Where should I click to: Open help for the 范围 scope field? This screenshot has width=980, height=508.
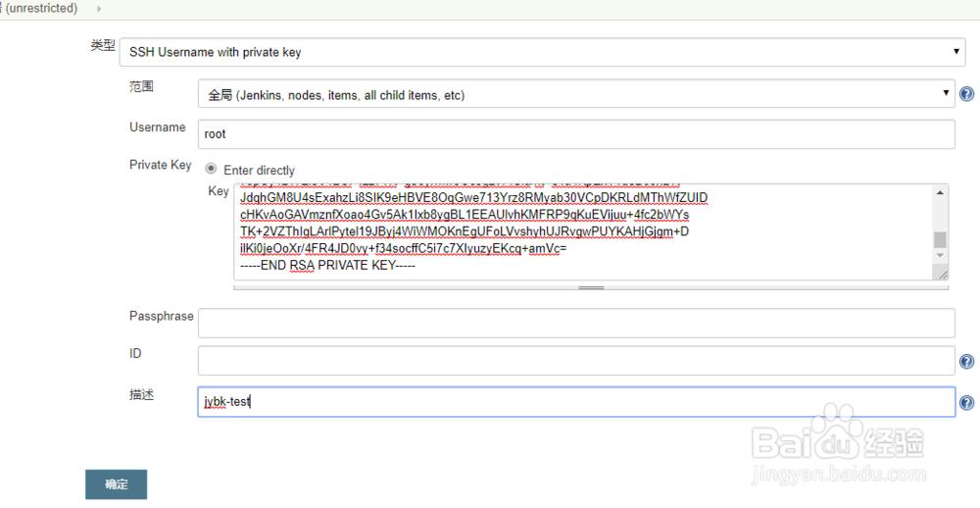pos(966,94)
